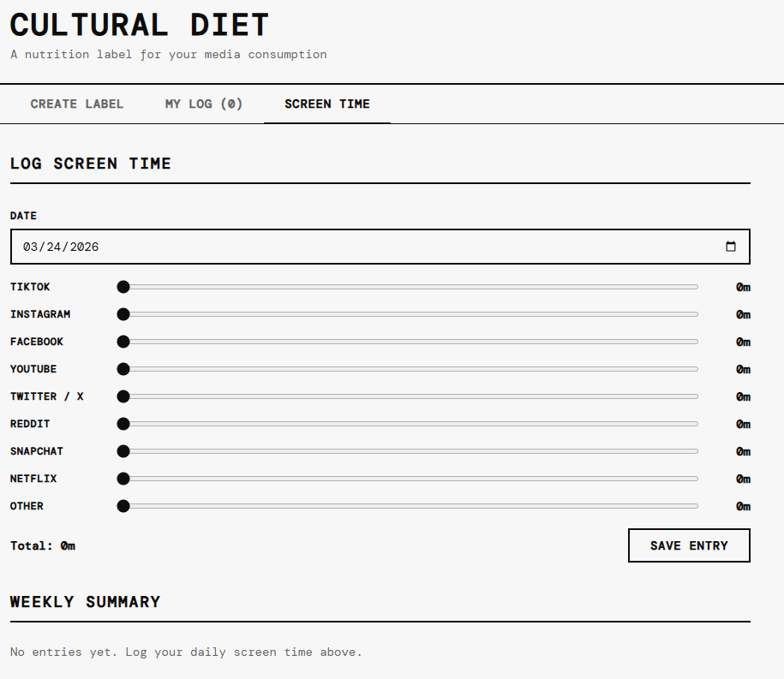Click the Other slider handle
This screenshot has width=784, height=679.
click(123, 506)
